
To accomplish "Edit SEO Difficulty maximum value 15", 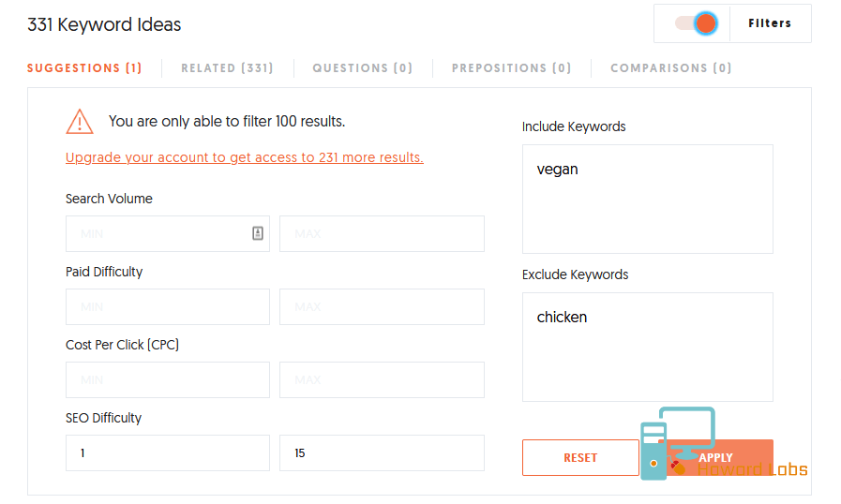I will pos(382,453).
